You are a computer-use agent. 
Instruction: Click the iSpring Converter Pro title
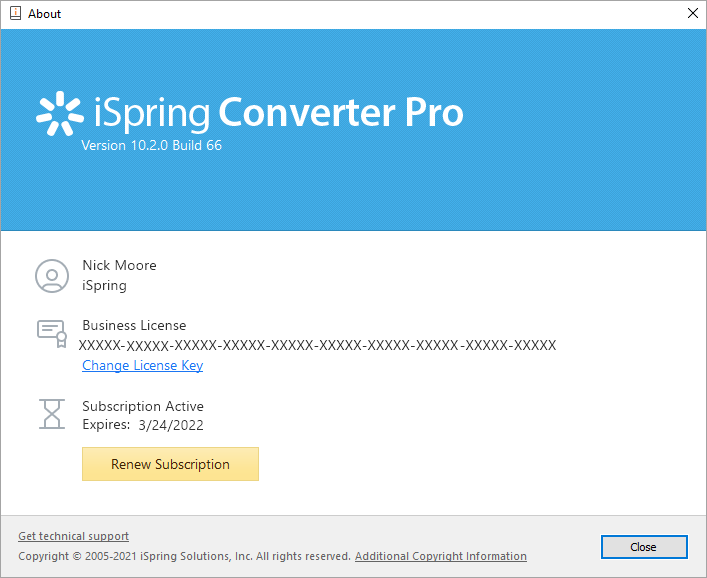pyautogui.click(x=279, y=113)
